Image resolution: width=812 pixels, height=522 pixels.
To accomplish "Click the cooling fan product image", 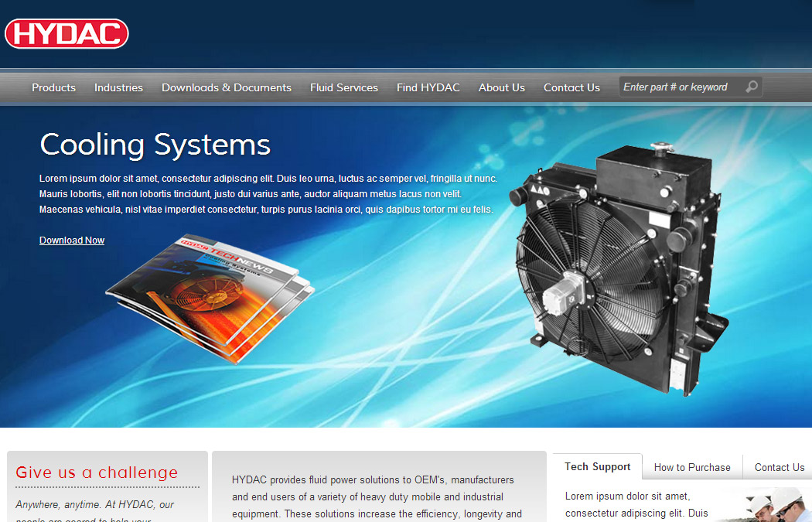I will (x=619, y=271).
